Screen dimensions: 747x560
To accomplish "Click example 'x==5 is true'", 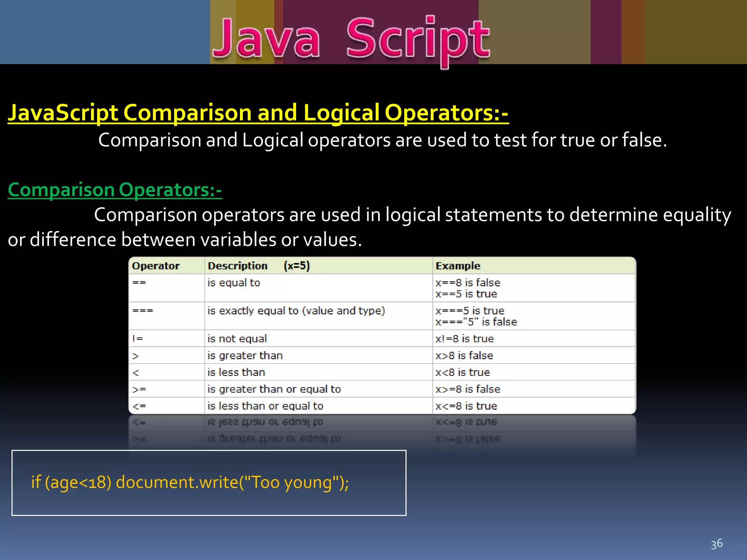I will (466, 294).
